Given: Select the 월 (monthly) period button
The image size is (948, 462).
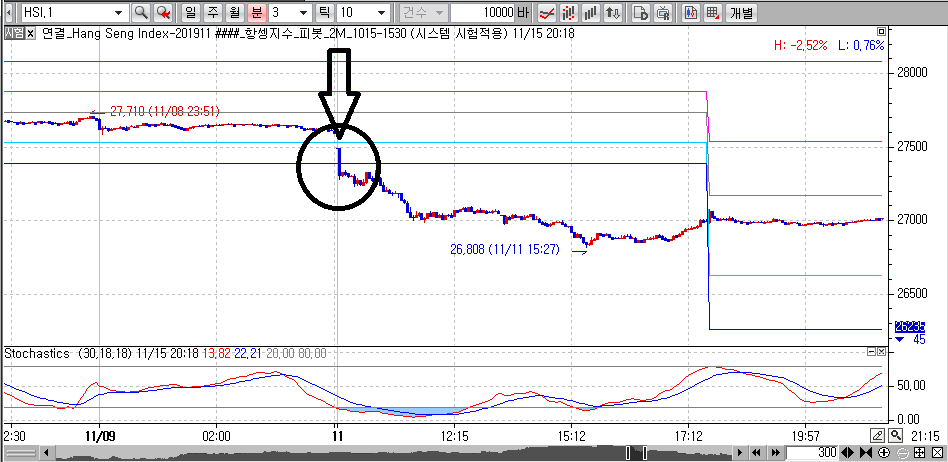Looking at the screenshot, I should tap(234, 13).
